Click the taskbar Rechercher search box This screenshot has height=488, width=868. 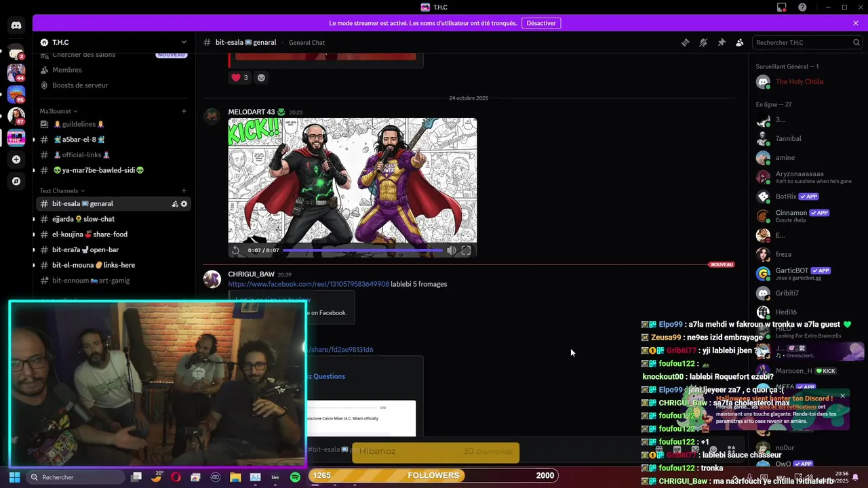[x=75, y=477]
